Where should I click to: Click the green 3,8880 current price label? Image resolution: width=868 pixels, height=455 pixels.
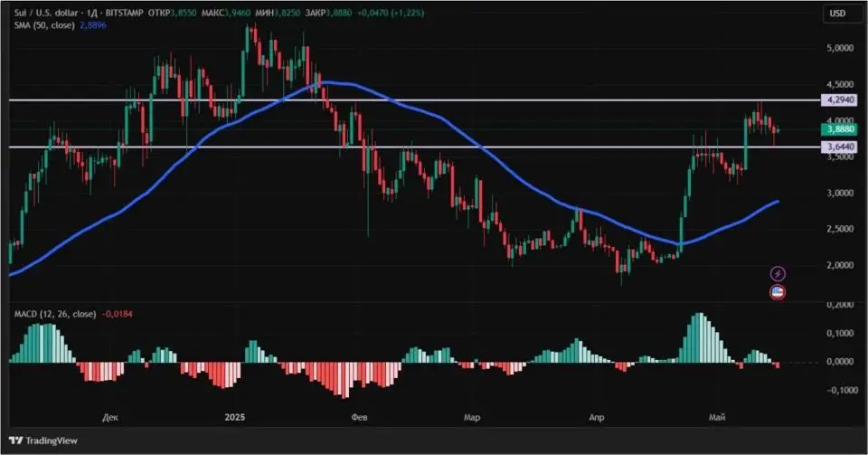839,129
